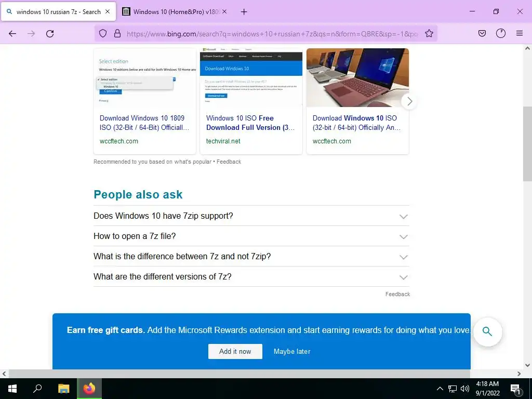Expand 'What is the difference between 7z and not 7zip?'
Screen dimensions: 532x399
251,257
